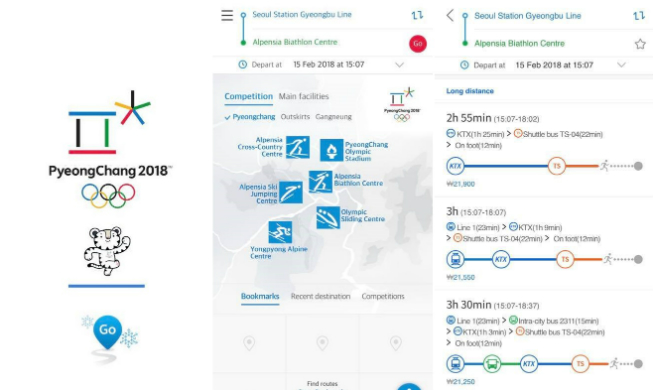Screen dimensions: 653x390
Task: Edit Alpensia Biathlon Centre destination on map screen
Action: (295, 42)
